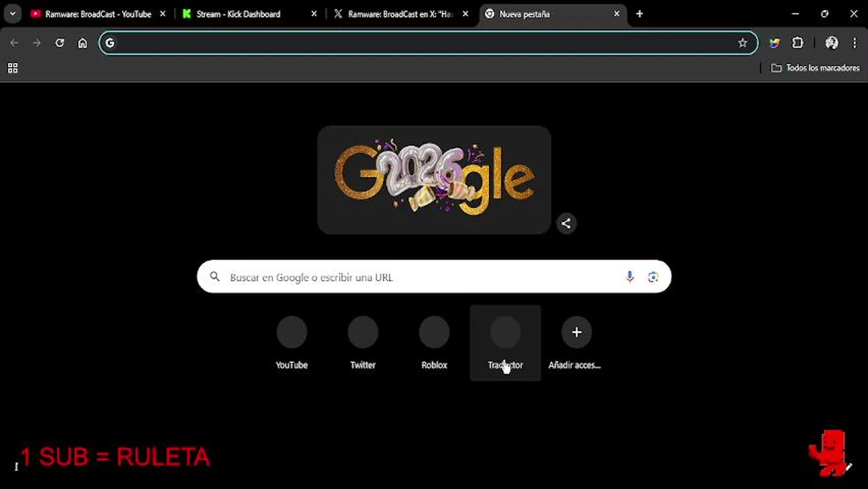Click the magnifier icon in search box
The height and width of the screenshot is (489, 868).
click(215, 277)
